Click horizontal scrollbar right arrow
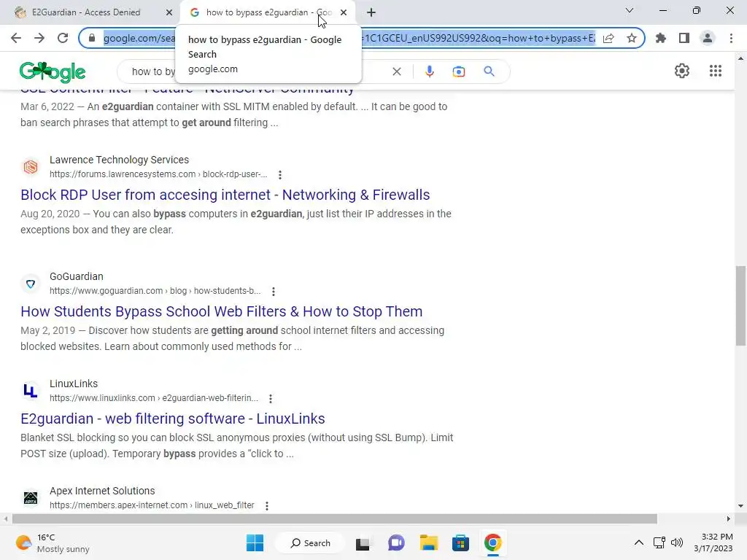747x560 pixels. point(729,518)
